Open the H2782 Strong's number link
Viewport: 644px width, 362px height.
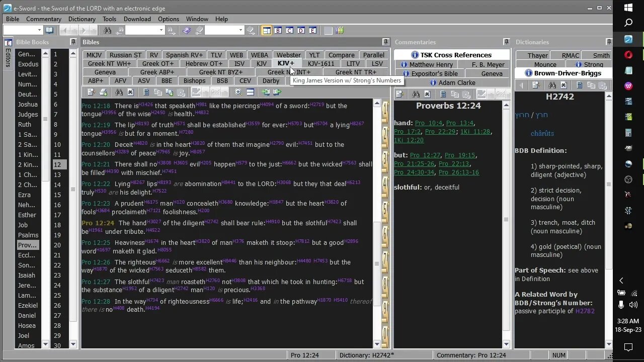pos(585,311)
